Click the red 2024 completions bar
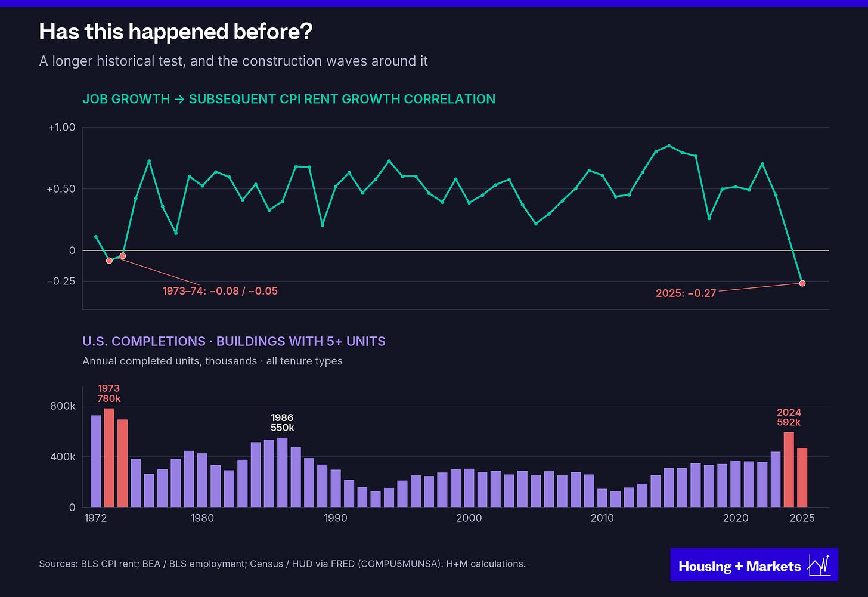The image size is (868, 597). [x=789, y=470]
